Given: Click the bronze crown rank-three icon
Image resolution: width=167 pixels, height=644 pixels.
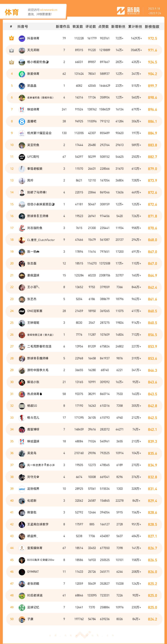Looking at the screenshot, I should tap(11, 62).
